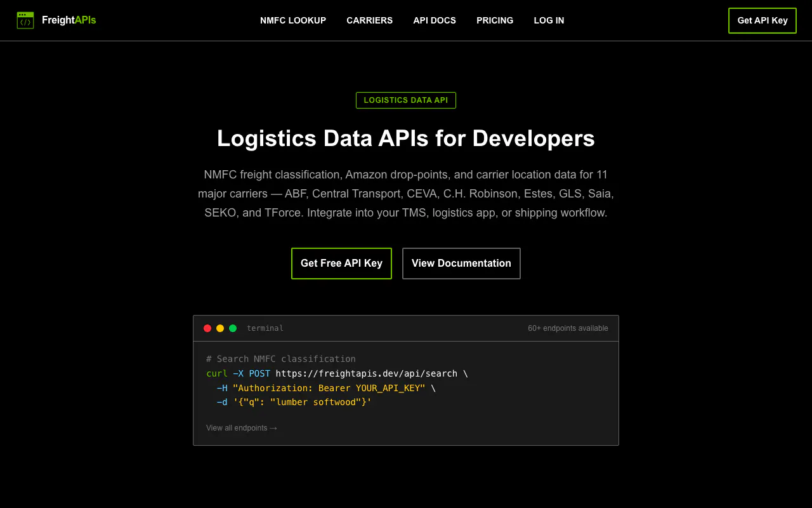
Task: Click the yellow terminal window dot
Action: tap(220, 328)
